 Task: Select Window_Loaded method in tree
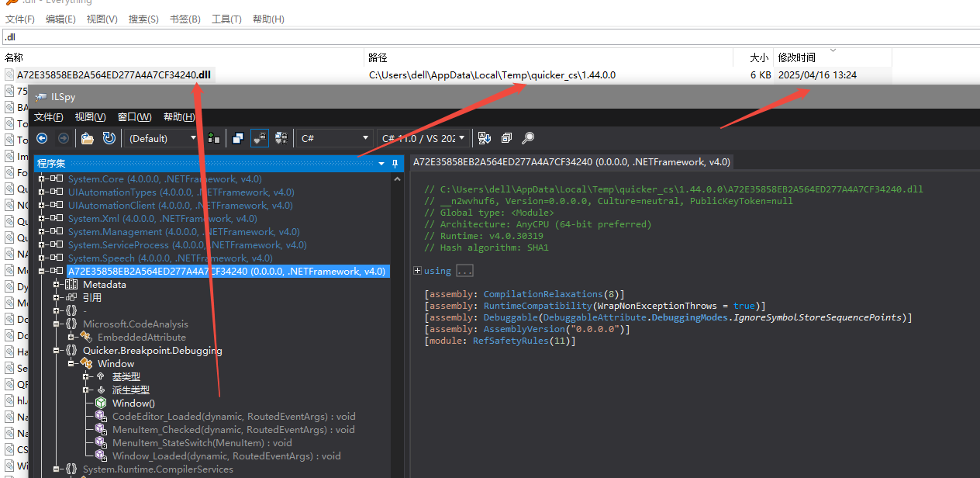[226, 456]
